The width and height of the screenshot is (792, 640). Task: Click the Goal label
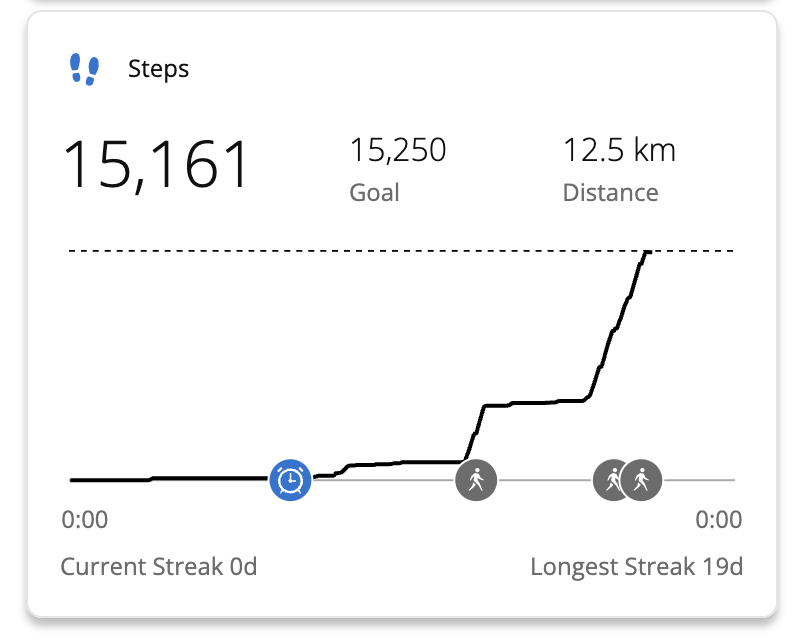[374, 192]
